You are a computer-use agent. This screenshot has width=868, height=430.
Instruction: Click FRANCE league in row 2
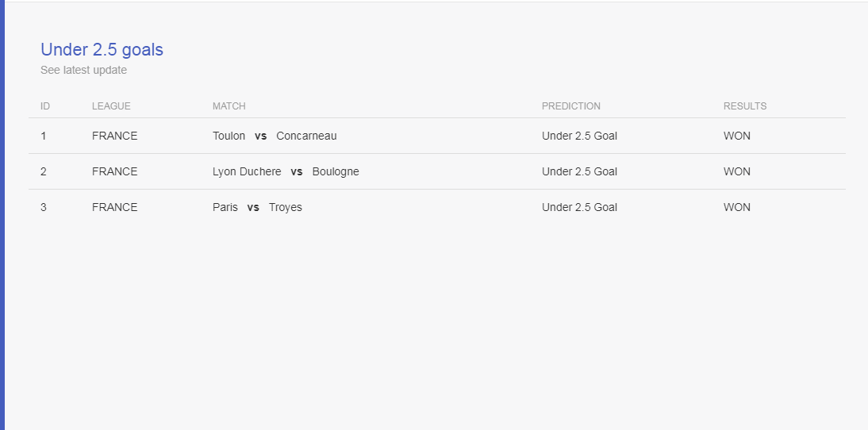tap(114, 172)
